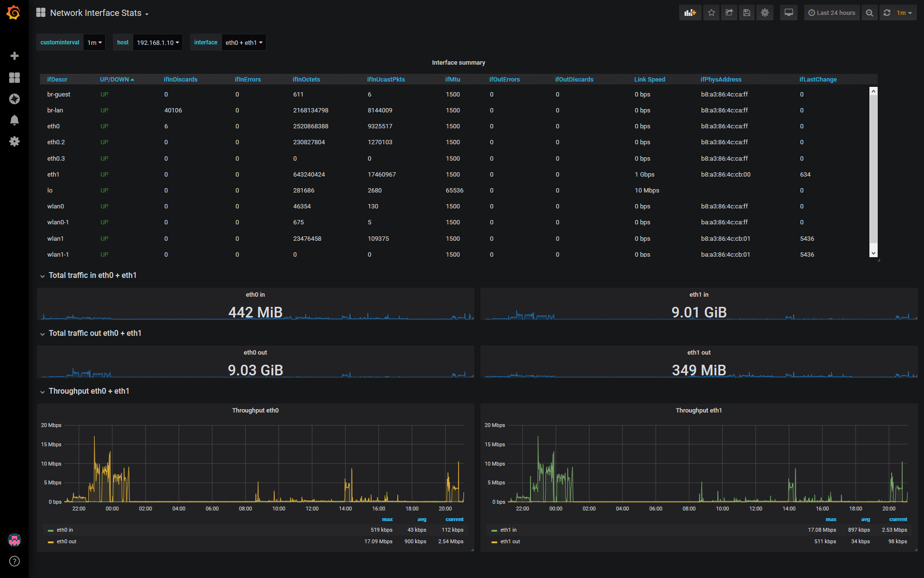Image resolution: width=924 pixels, height=578 pixels.
Task: Sort table by ifInOctets column header
Action: [x=306, y=80]
